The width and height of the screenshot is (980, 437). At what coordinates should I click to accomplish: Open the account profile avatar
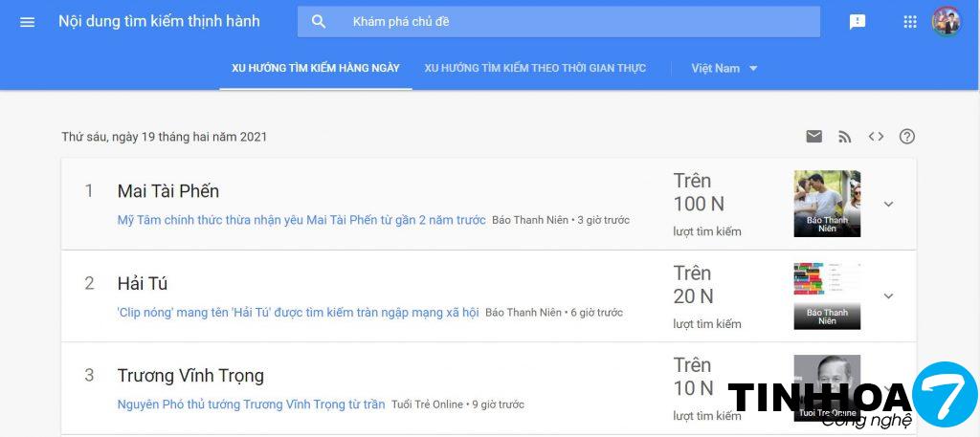pos(947,22)
